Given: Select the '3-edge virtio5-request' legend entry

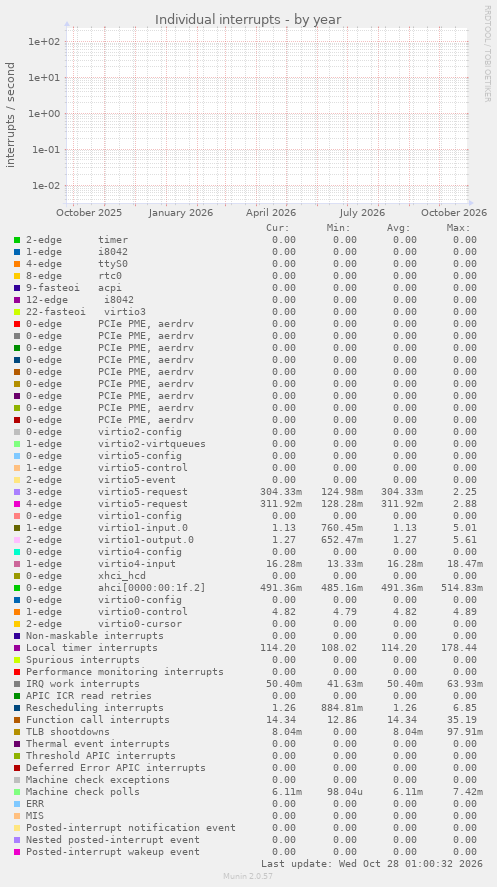Looking at the screenshot, I should tap(107, 492).
